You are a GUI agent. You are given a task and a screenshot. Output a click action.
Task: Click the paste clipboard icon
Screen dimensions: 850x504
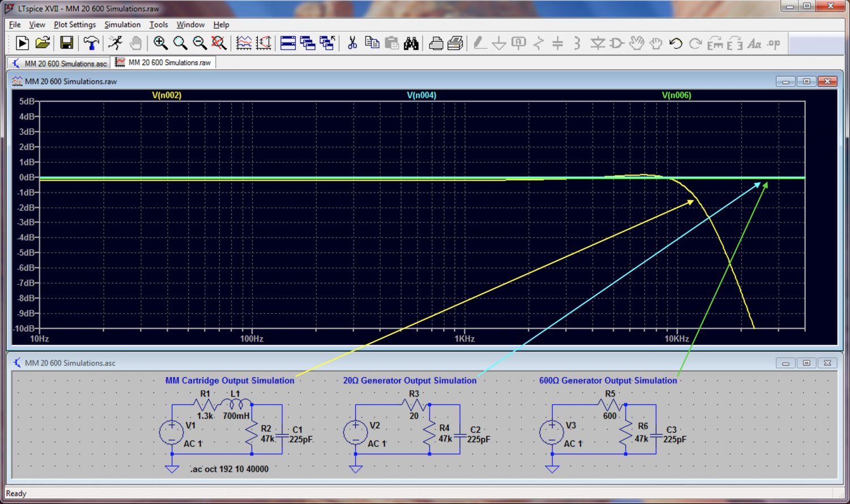(x=392, y=43)
